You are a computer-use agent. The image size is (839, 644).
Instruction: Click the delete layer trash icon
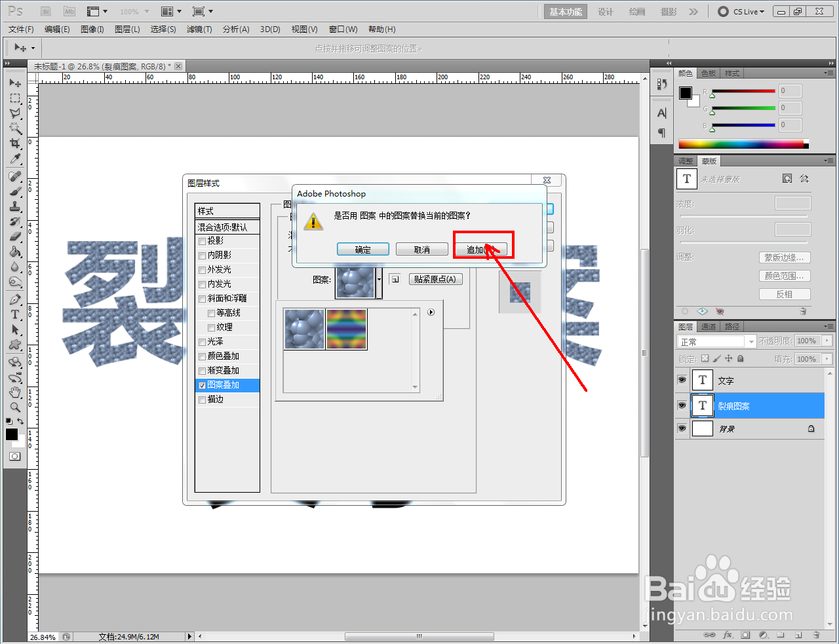[x=816, y=635]
